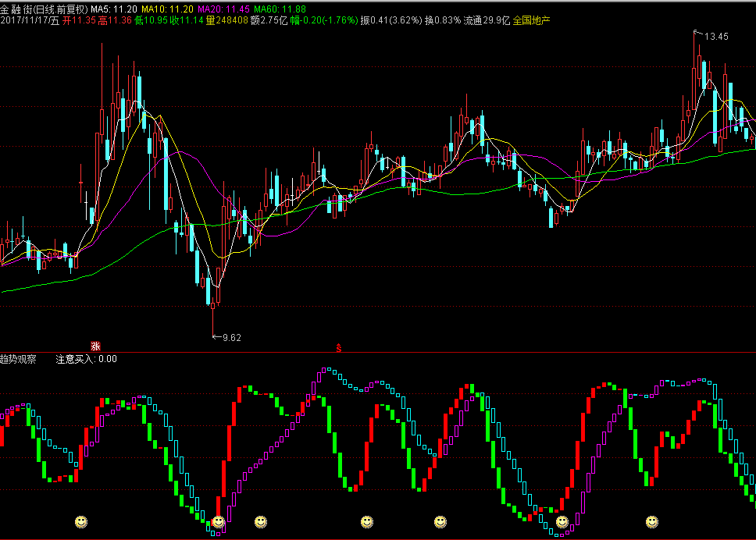Click the high price 高11.36
This screenshot has width=756, height=540.
coord(115,20)
